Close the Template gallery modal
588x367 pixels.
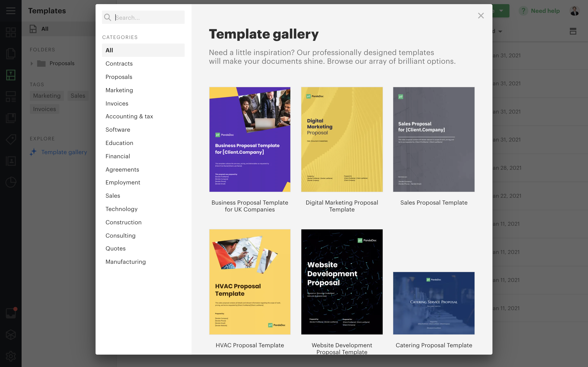click(481, 16)
